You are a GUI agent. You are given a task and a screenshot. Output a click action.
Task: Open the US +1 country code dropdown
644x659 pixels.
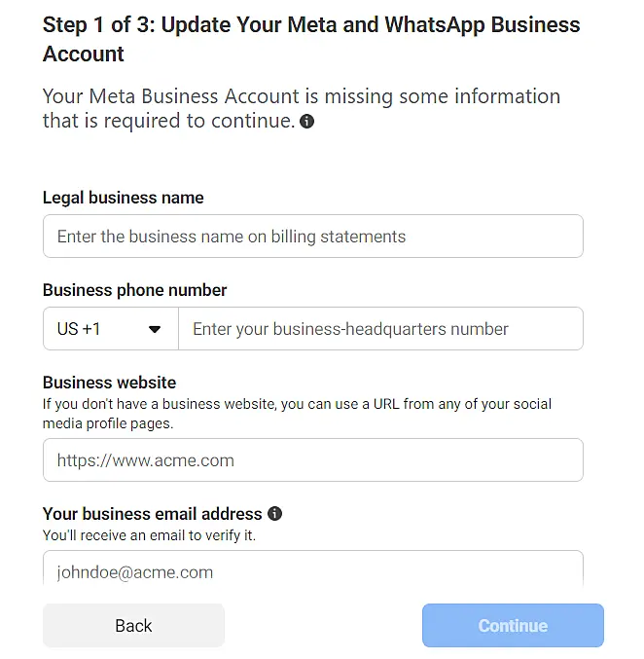[x=111, y=329]
